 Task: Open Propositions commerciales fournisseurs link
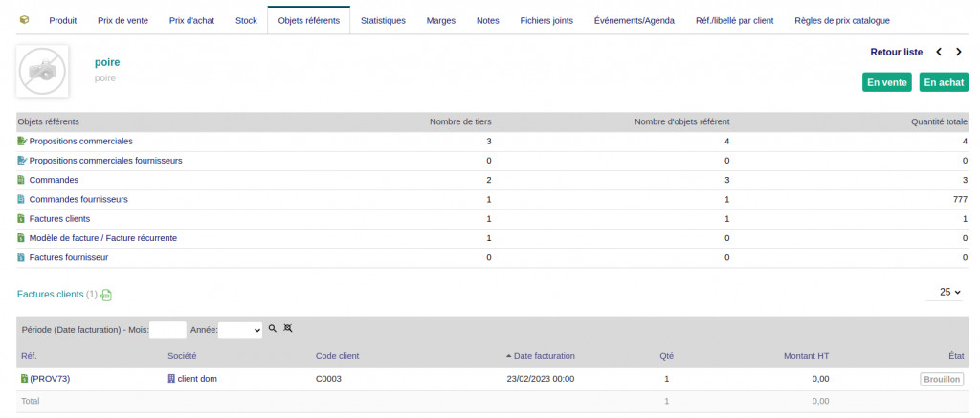[105, 161]
